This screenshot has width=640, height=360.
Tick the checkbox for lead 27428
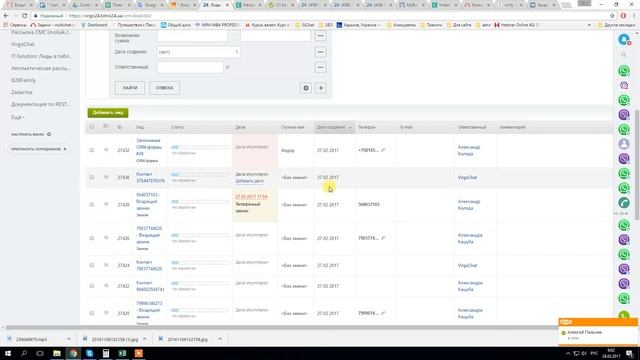(x=91, y=204)
